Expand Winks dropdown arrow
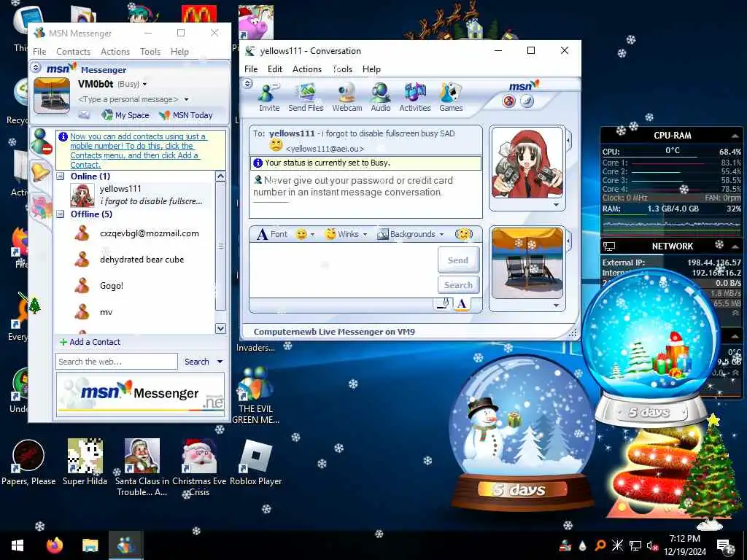The height and width of the screenshot is (560, 747). point(365,234)
